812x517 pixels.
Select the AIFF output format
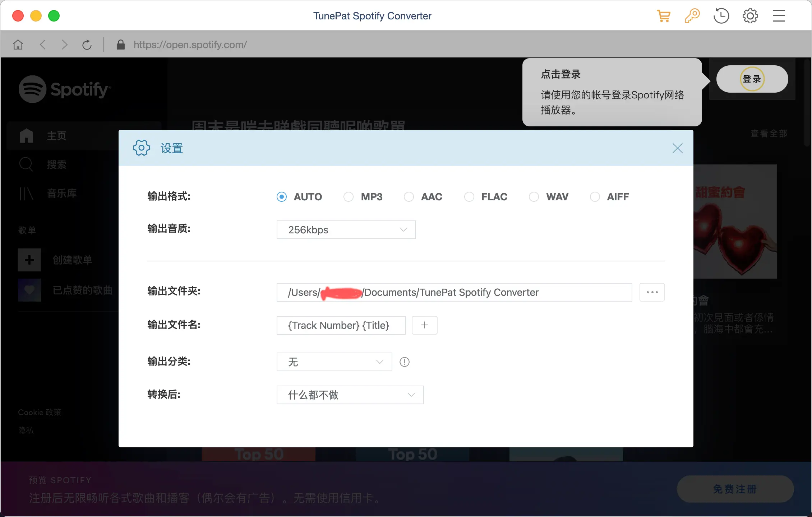point(595,197)
